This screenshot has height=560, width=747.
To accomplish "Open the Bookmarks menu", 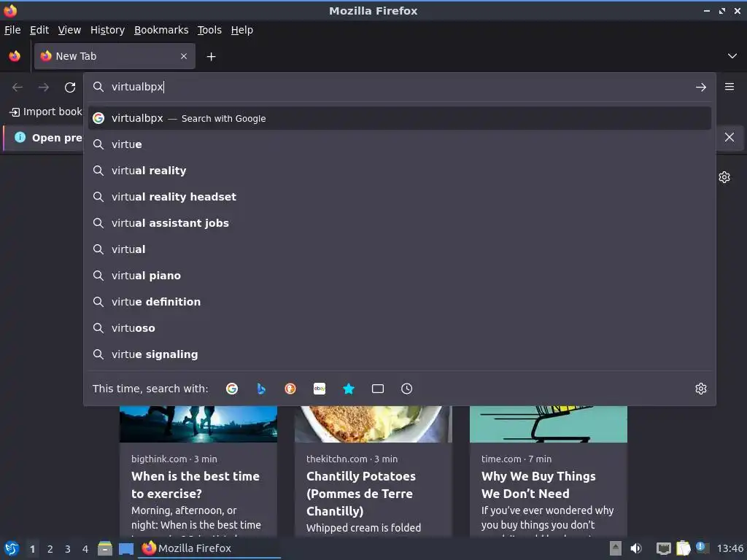I will [x=161, y=30].
